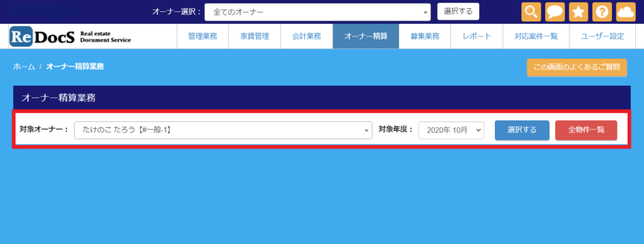Open the 対象オーナー dropdown

pos(223,130)
